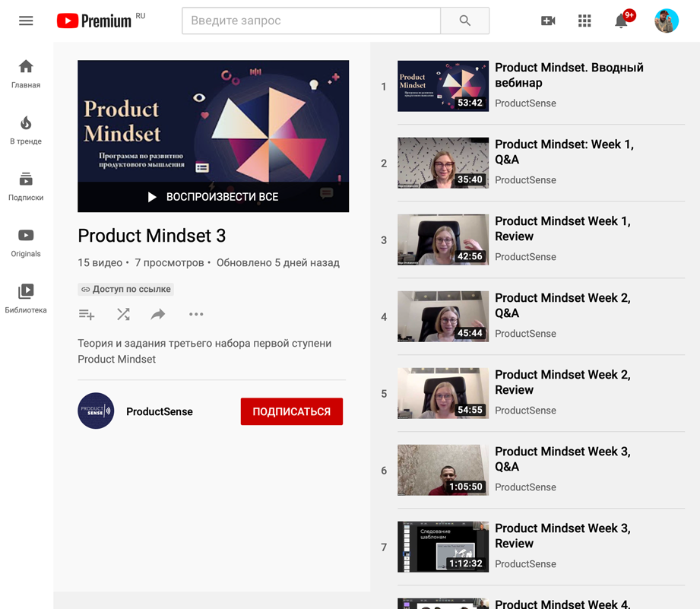Save playlist with add-to-library icon

(87, 314)
